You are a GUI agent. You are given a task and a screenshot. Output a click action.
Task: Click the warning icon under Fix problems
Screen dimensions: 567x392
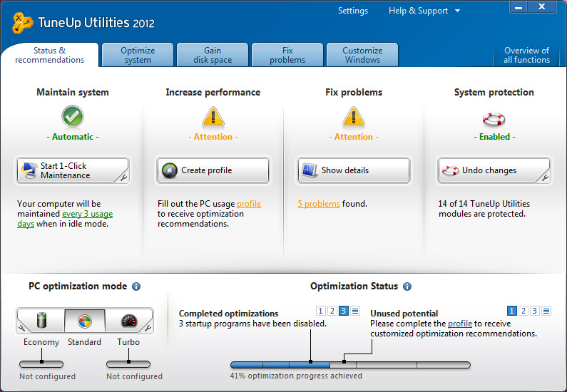(353, 118)
